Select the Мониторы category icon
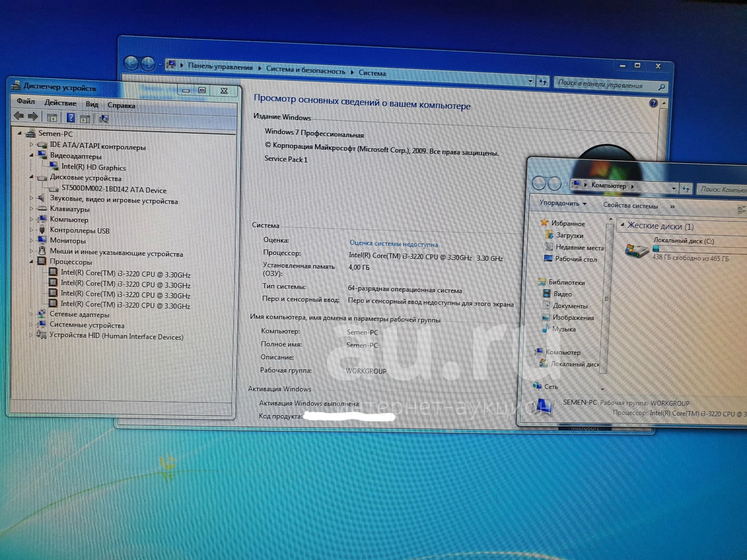Image resolution: width=747 pixels, height=560 pixels. click(42, 240)
